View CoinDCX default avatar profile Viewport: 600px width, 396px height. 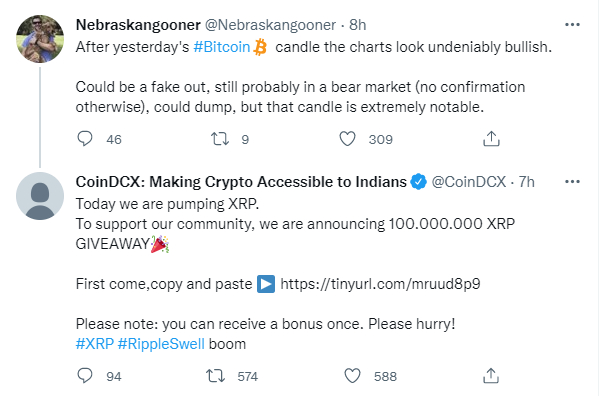[x=40, y=196]
